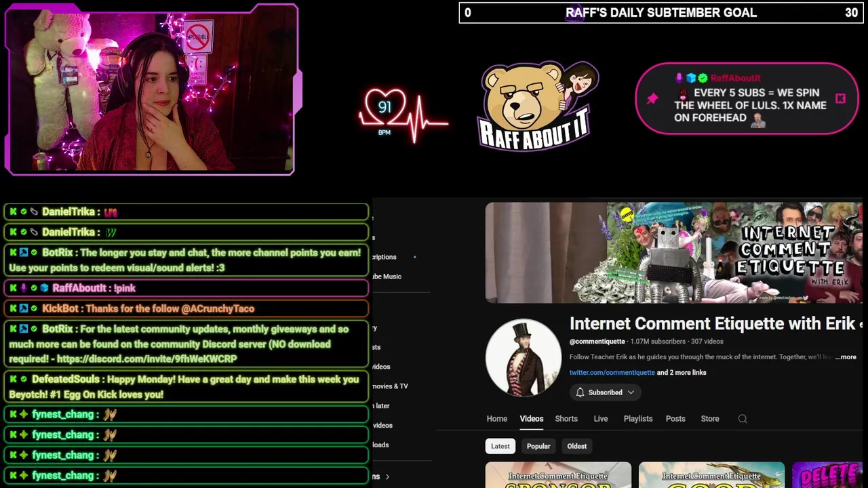
Task: Click the pin icon on pinned message
Action: [x=652, y=99]
